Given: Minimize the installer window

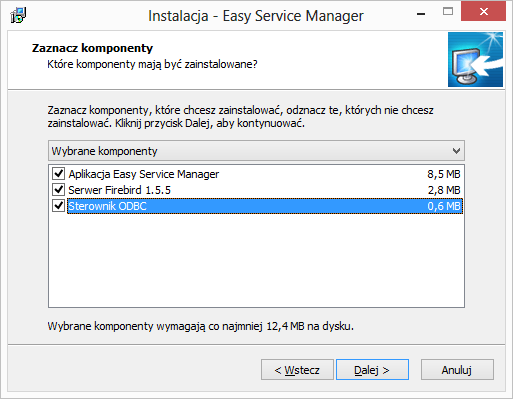Looking at the screenshot, I should pyautogui.click(x=421, y=14).
